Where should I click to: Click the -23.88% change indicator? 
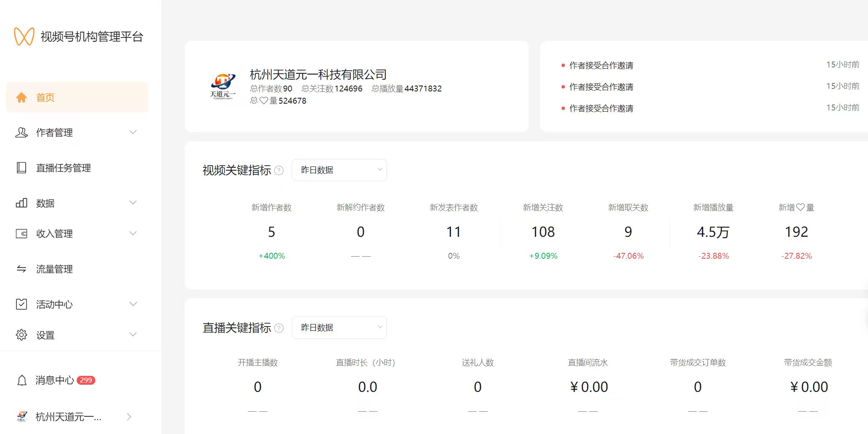(x=713, y=256)
